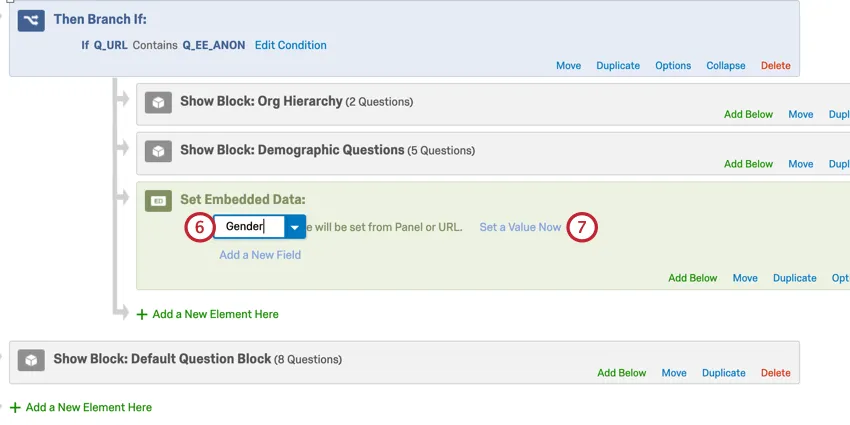Screen dimensions: 850x425
Task: Move the Set Embedded Data element
Action: tap(745, 278)
